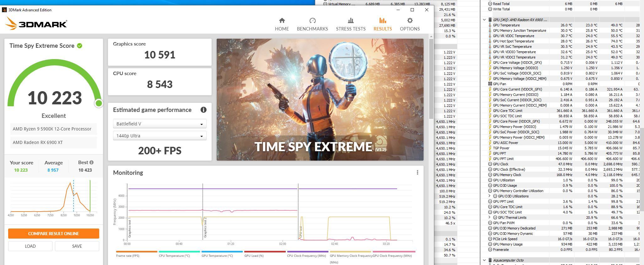Click GPU Clock sensor circle icon
This screenshot has width=644, height=265.
point(490,164)
